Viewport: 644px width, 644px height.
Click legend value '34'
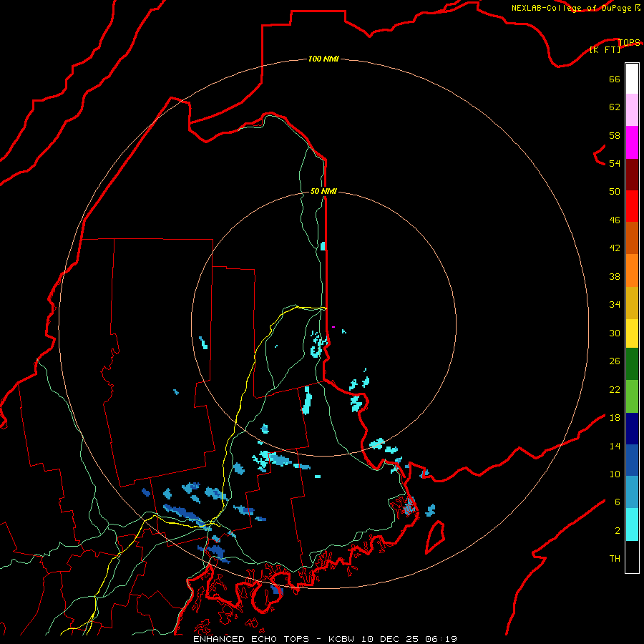tap(615, 304)
